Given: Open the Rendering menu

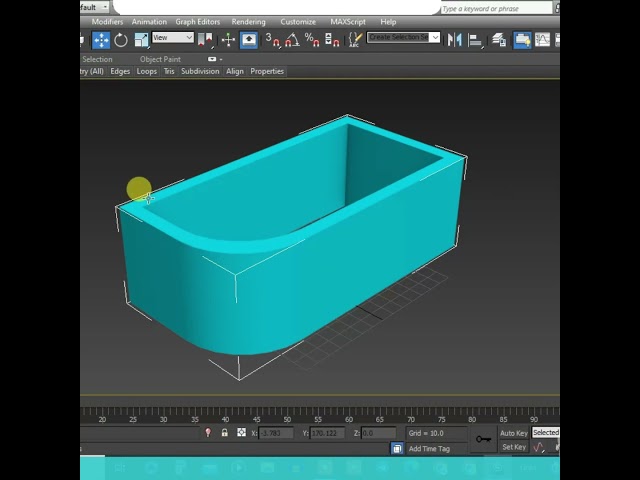Looking at the screenshot, I should pyautogui.click(x=248, y=22).
